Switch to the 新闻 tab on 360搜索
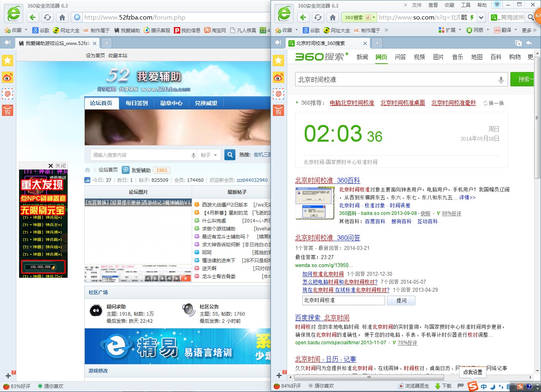The image size is (541, 392). coord(362,57)
